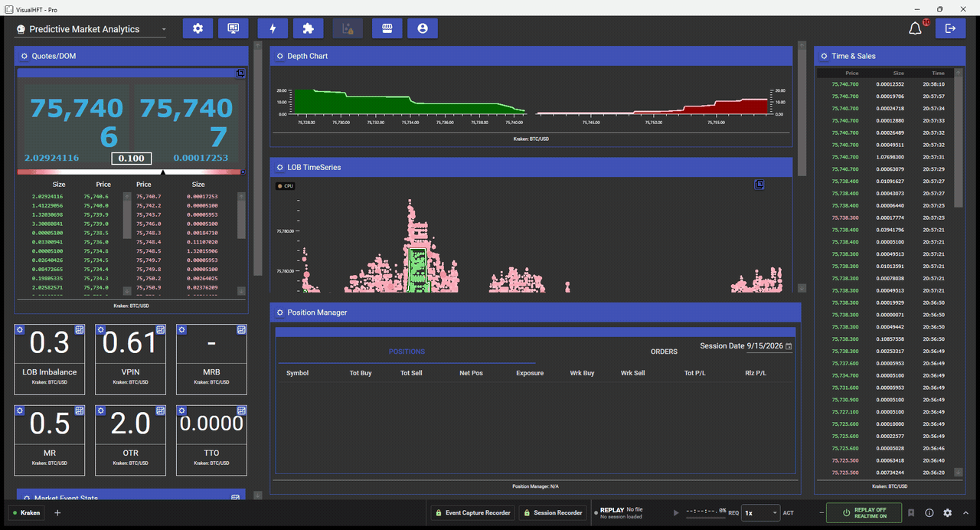Open MRB tile settings gear
Viewport: 980px width, 530px height.
pyautogui.click(x=182, y=329)
